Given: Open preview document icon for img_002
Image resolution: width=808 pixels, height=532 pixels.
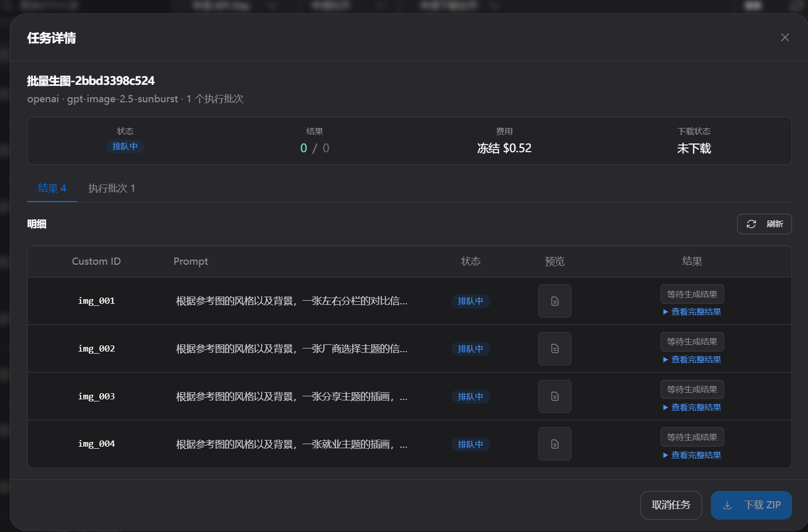Looking at the screenshot, I should 555,348.
